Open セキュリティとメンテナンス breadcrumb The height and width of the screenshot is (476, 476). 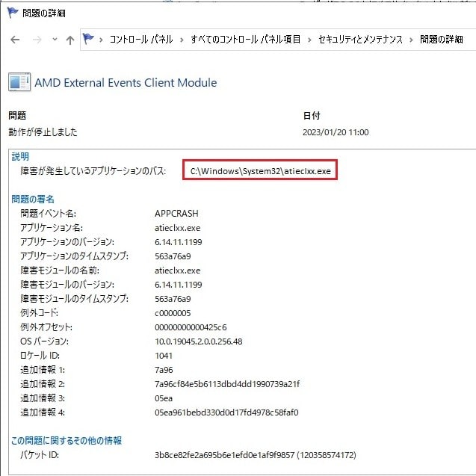360,39
